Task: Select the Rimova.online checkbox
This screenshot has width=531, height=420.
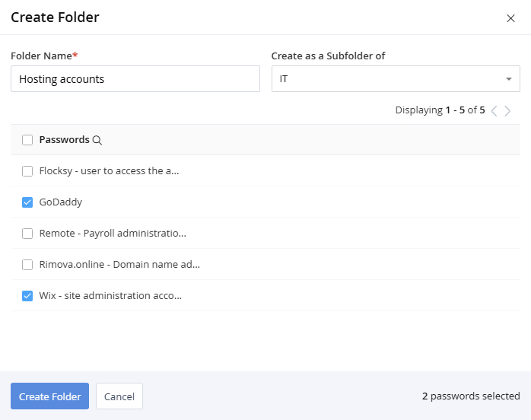Action: (x=27, y=265)
